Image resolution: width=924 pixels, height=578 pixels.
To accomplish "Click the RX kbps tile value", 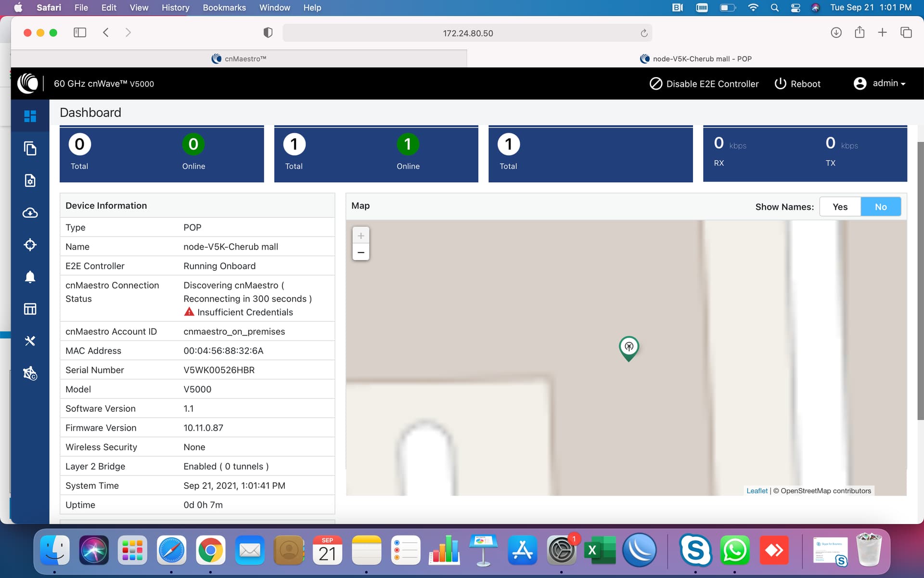I will (x=719, y=143).
